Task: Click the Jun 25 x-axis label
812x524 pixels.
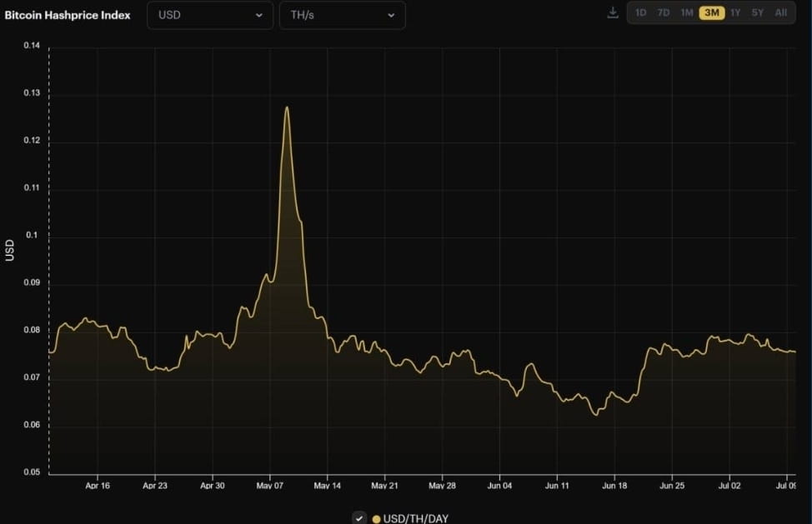Action: tap(672, 486)
